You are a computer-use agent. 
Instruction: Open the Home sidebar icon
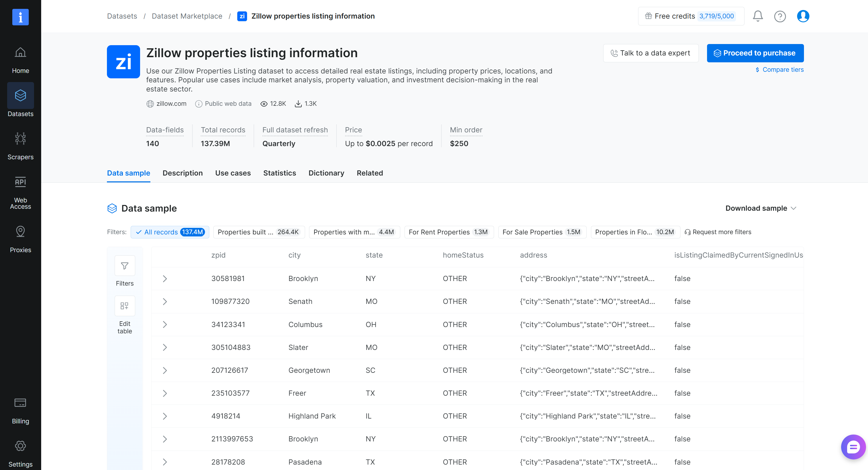coord(20,52)
